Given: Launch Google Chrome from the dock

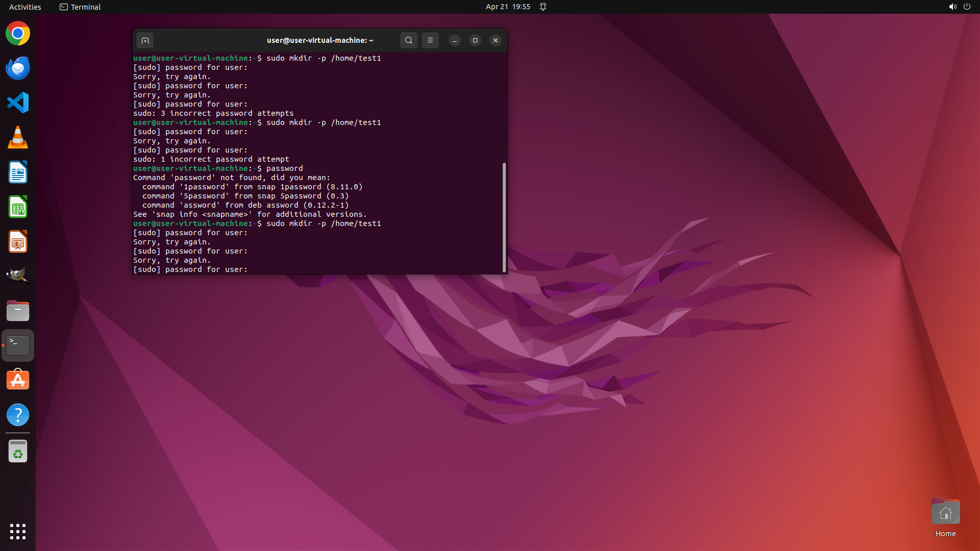Looking at the screenshot, I should click(x=18, y=34).
